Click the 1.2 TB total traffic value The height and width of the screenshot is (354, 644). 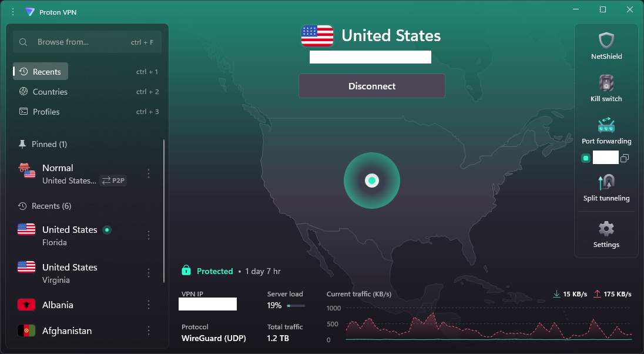(278, 338)
